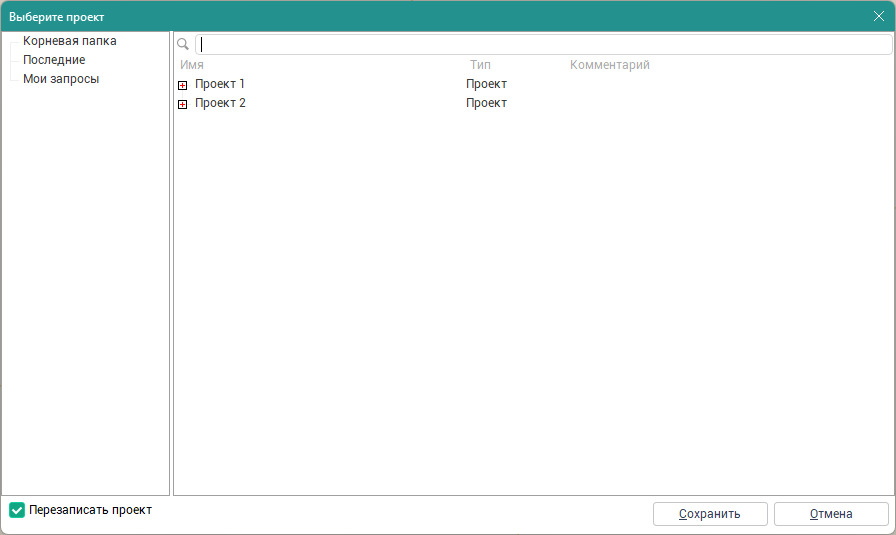Click empty area below the project list
The height and width of the screenshot is (535, 896).
coord(532,300)
